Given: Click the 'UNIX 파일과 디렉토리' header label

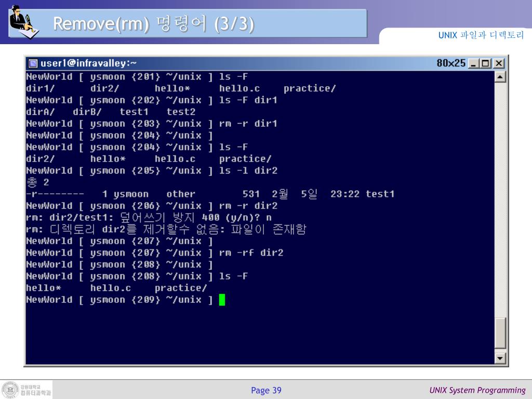Looking at the screenshot, I should click(481, 35).
